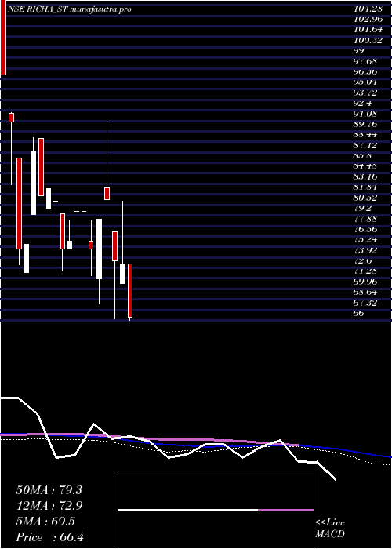Click the 73.92 price level label

(365, 250)
